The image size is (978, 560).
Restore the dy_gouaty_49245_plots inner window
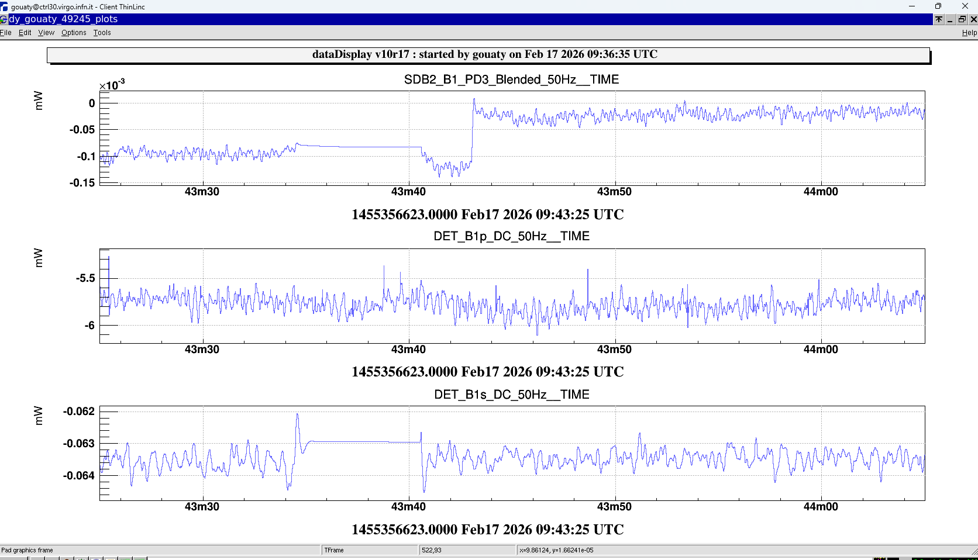962,19
